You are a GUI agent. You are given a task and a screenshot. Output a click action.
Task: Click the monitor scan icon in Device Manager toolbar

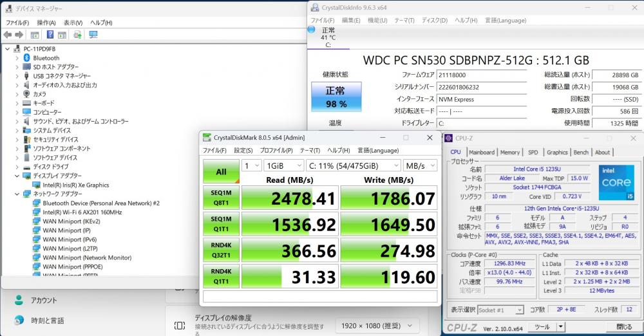pos(93,35)
